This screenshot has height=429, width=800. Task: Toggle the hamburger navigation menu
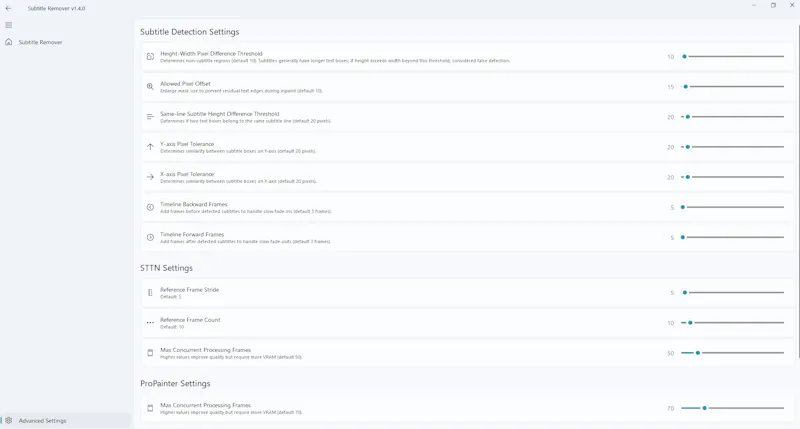click(x=9, y=25)
